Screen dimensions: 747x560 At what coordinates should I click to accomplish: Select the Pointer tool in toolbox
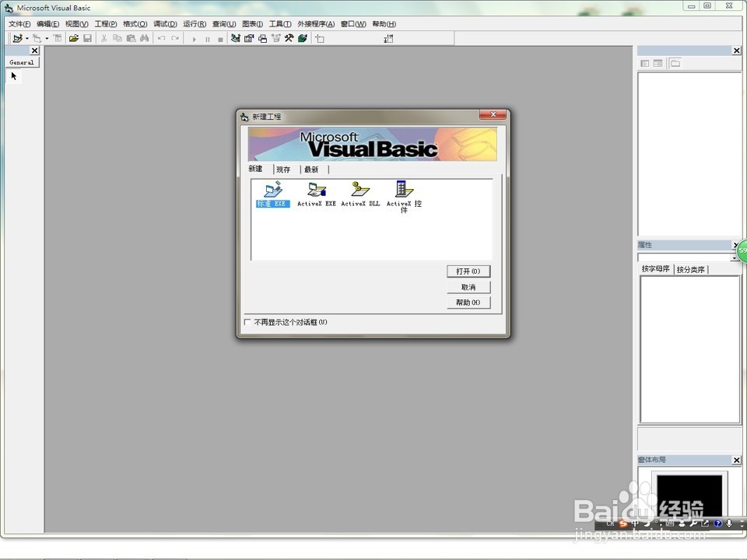14,76
